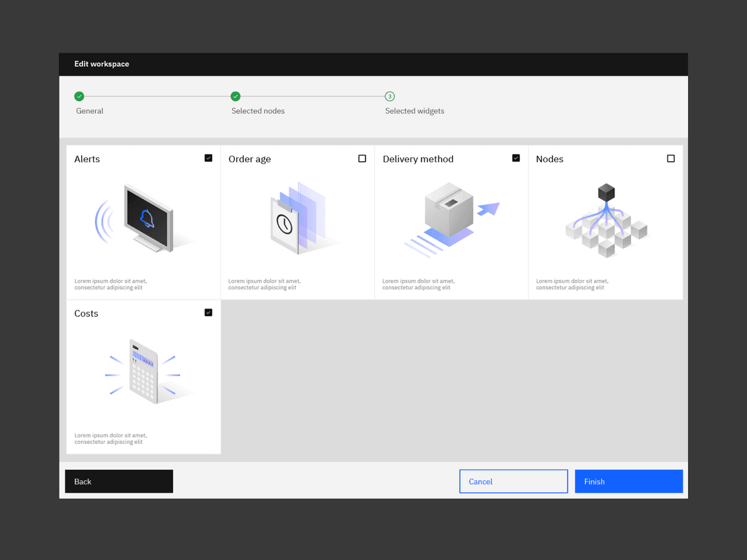Switch to Selected nodes step label

point(258,111)
